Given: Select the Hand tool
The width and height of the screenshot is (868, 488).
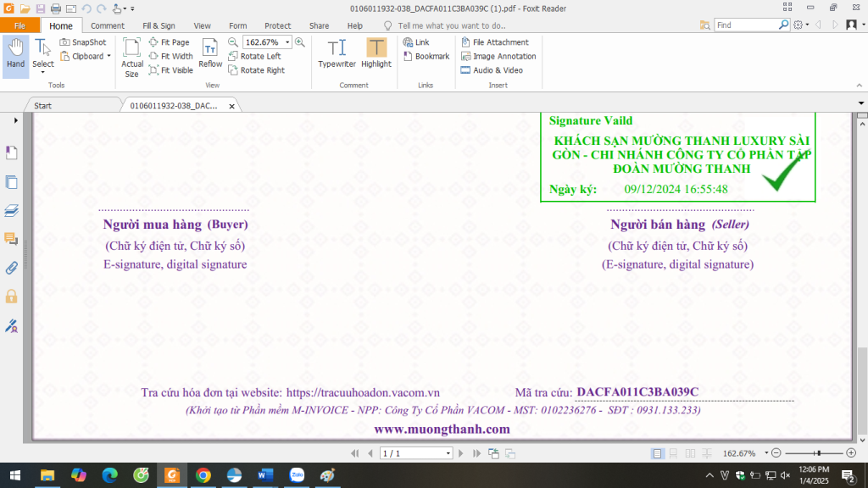Looking at the screenshot, I should coord(15,55).
